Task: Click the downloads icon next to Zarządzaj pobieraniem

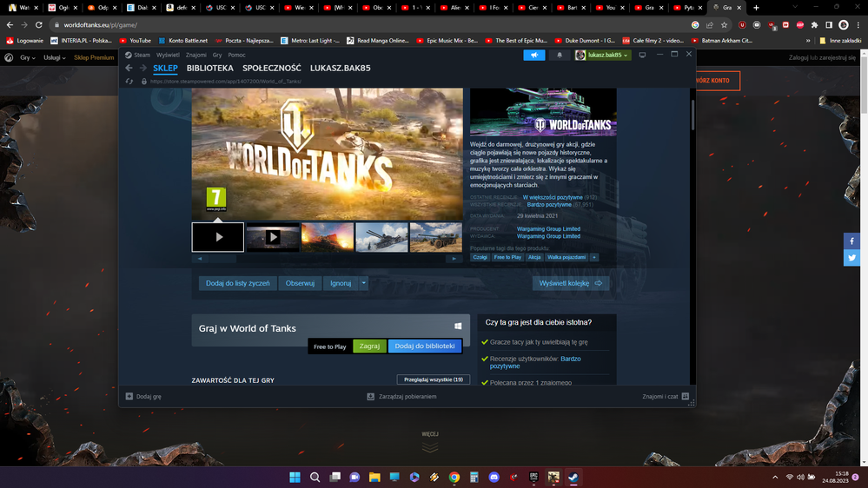Action: 370,396
